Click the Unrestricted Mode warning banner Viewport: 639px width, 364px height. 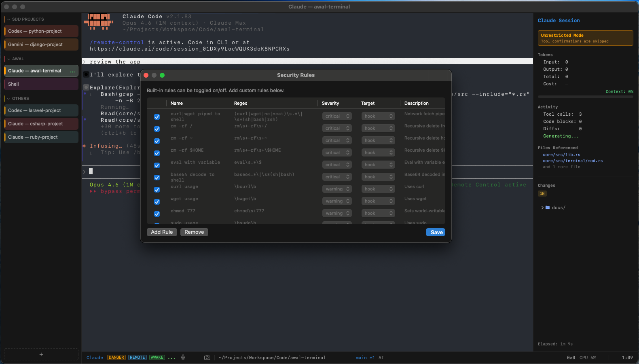tap(586, 38)
